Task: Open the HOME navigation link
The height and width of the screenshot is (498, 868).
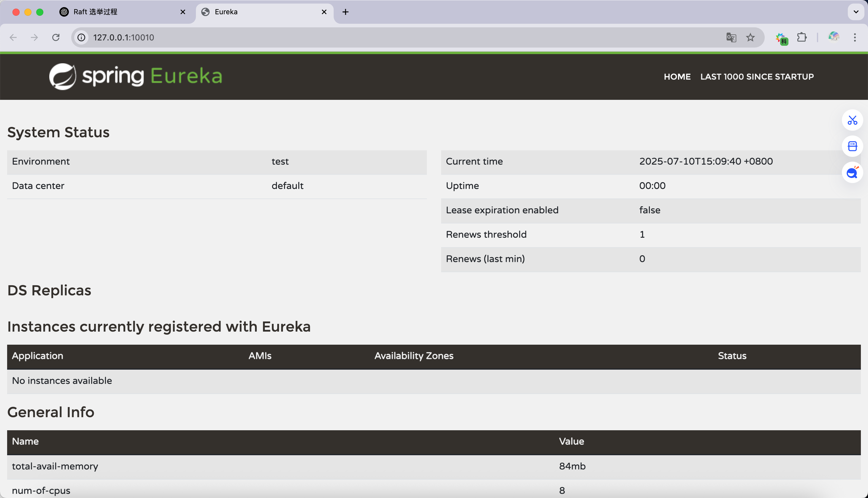Action: [x=677, y=77]
